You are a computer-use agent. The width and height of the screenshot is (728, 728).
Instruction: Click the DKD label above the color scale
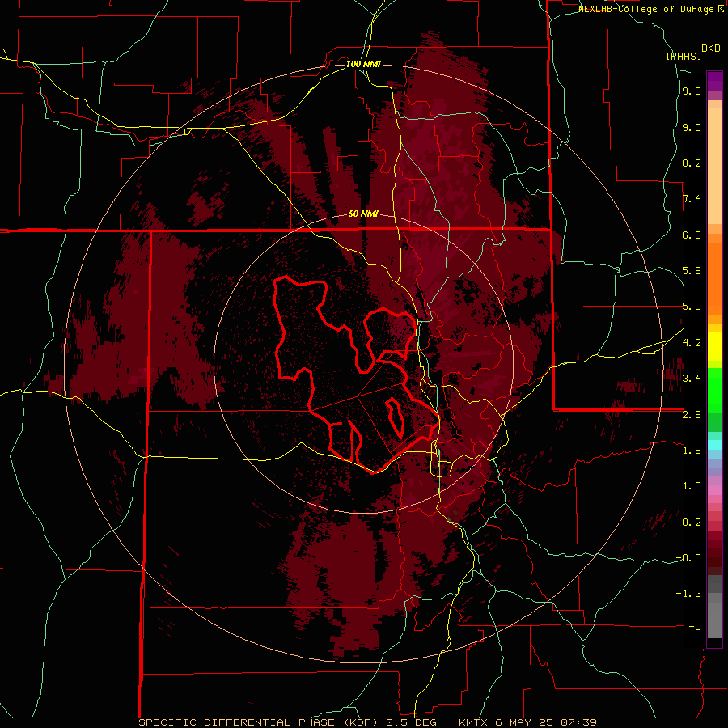coord(711,49)
